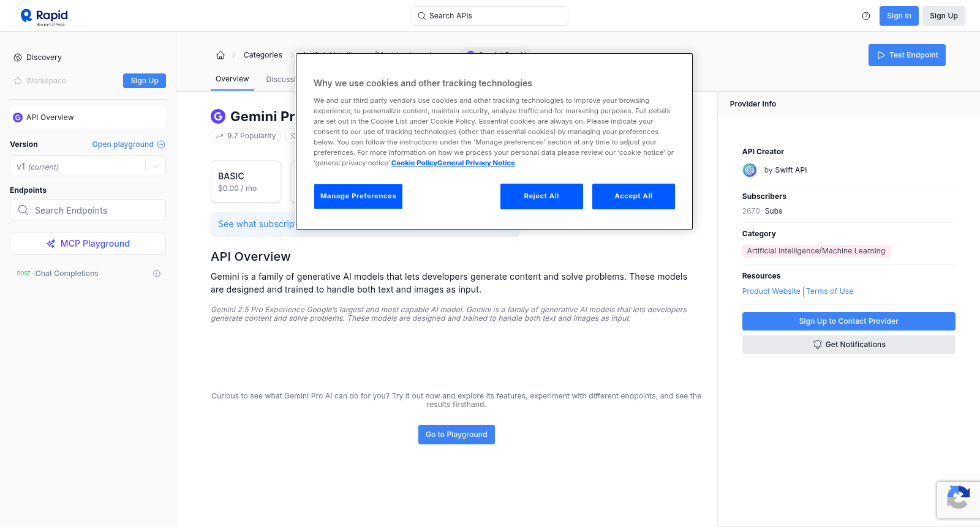980x527 pixels.
Task: Click the MCP Playground sparkle icon
Action: click(x=51, y=244)
